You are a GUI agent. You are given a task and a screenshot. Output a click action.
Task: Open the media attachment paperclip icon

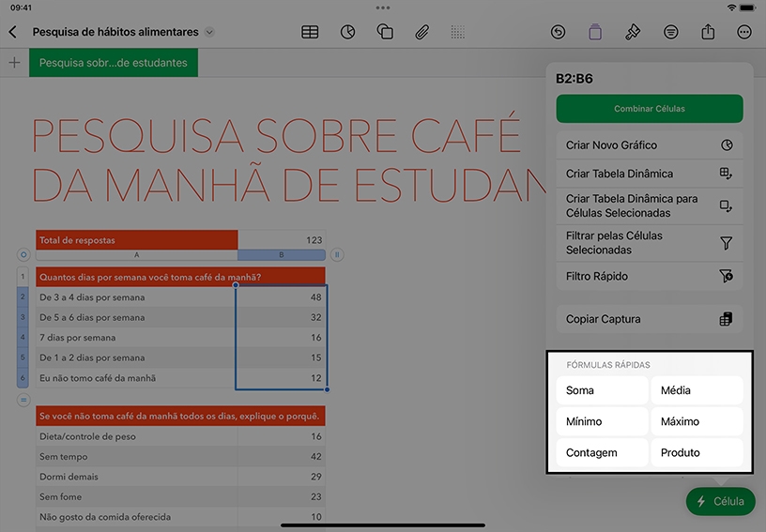422,32
